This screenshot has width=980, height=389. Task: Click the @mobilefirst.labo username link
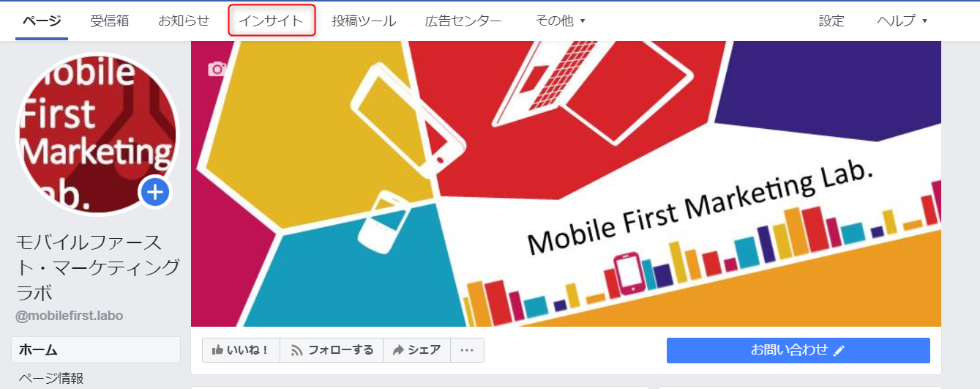[x=70, y=316]
